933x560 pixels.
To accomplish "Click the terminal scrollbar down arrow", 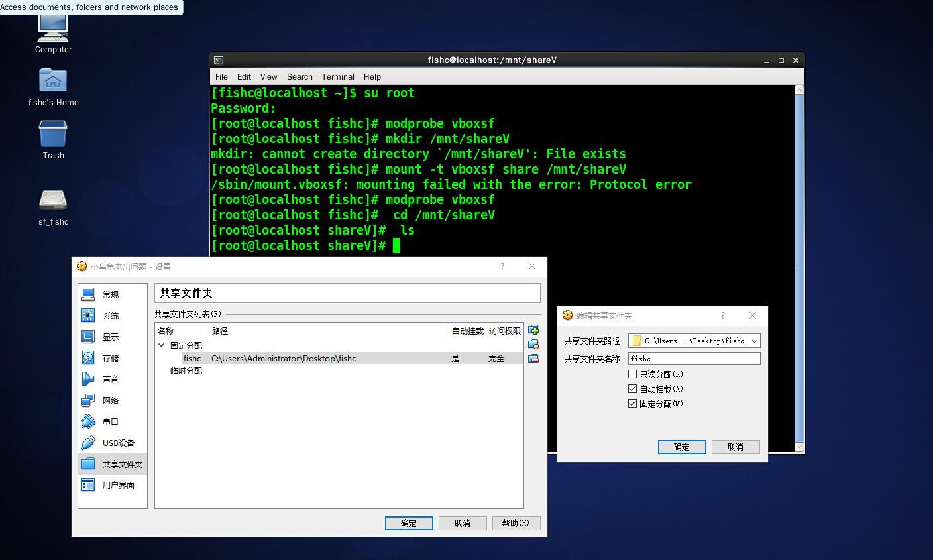I will [x=799, y=447].
